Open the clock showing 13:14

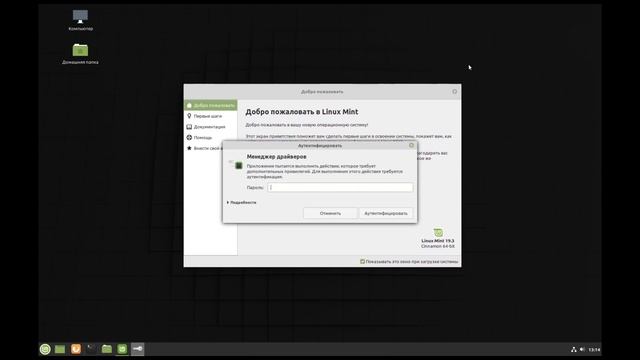(x=594, y=349)
